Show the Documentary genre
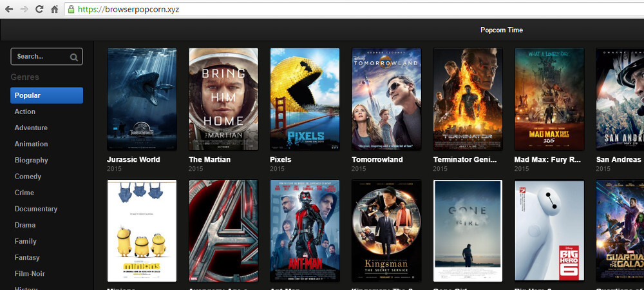The image size is (644, 290). pos(35,209)
